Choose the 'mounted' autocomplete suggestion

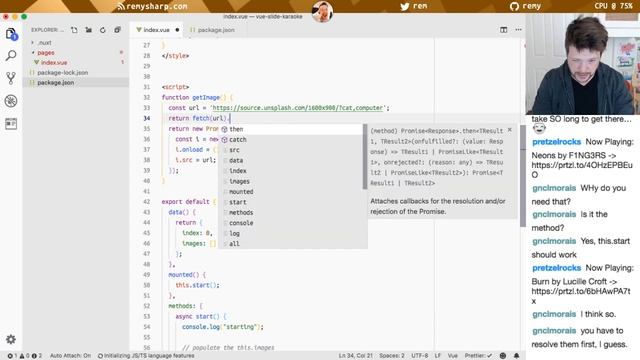click(x=291, y=191)
